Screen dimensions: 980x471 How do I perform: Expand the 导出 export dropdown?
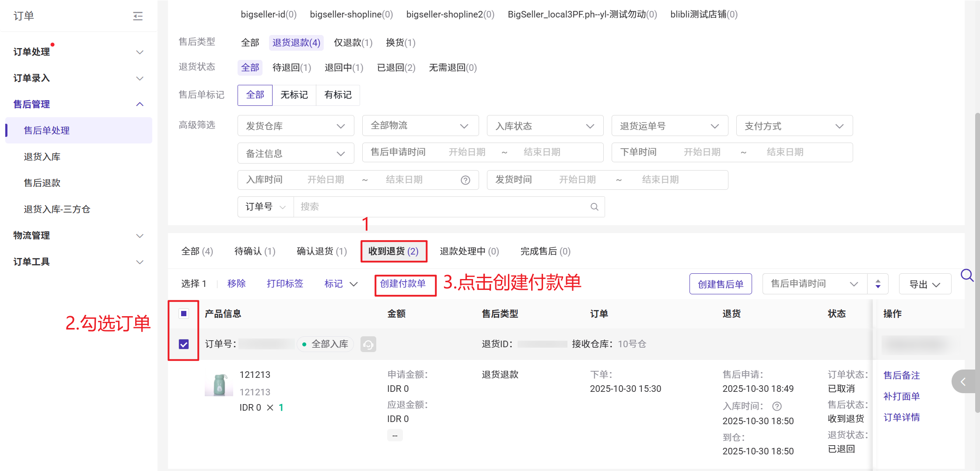click(924, 284)
